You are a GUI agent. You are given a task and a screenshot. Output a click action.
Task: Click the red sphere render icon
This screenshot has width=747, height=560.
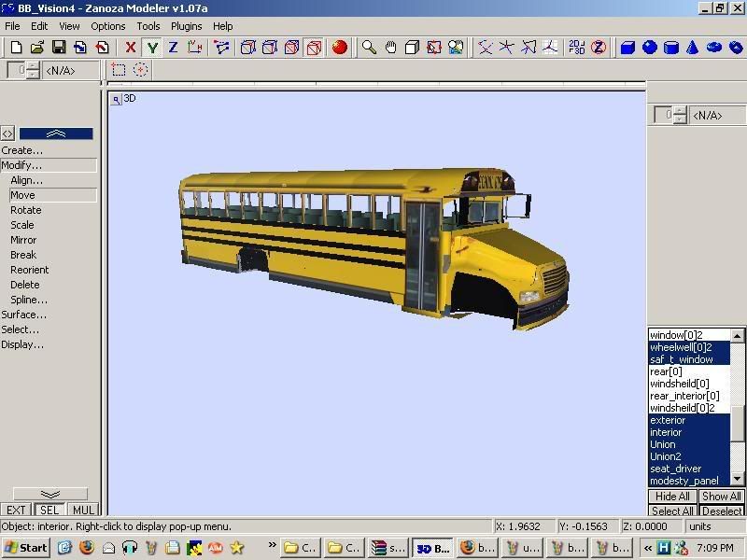click(x=339, y=47)
